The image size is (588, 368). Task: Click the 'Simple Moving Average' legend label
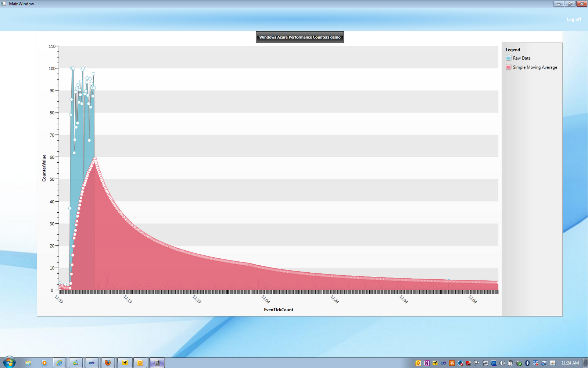pyautogui.click(x=535, y=67)
